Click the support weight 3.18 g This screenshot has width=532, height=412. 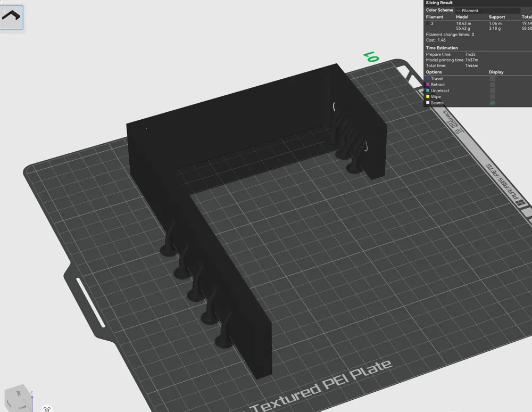(495, 29)
